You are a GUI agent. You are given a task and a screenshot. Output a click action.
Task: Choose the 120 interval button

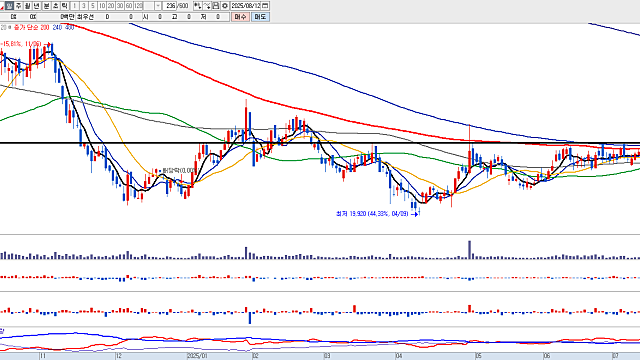pos(138,6)
